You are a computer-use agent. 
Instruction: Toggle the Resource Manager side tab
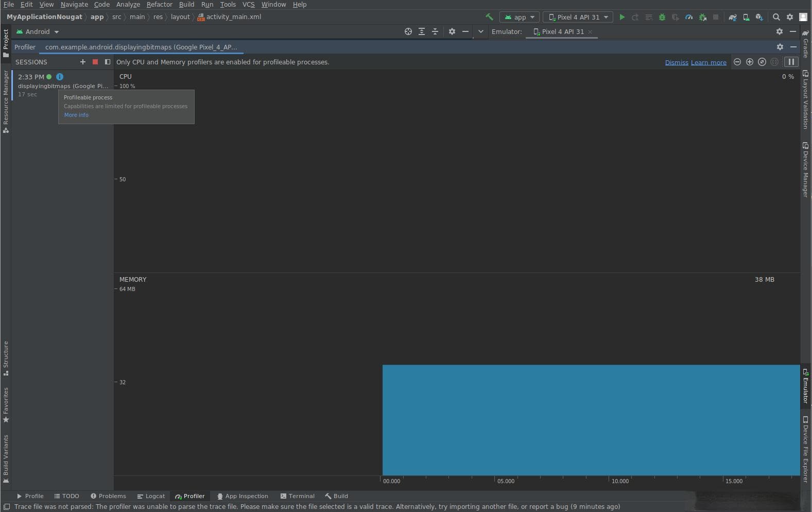(6, 101)
